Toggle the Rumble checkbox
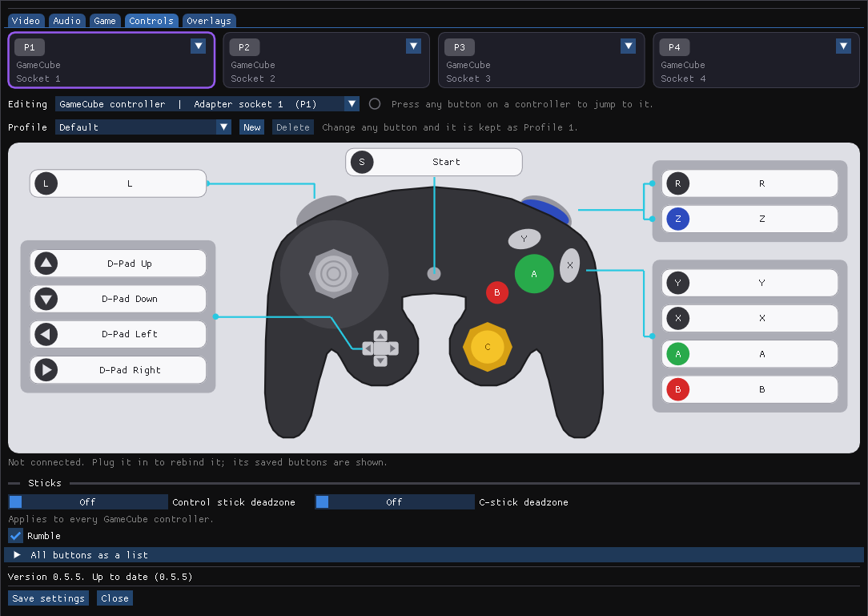 (15, 536)
